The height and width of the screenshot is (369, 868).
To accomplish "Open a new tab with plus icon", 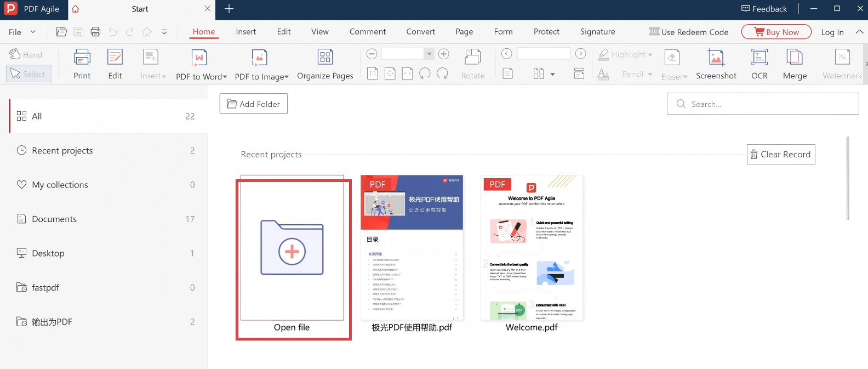I will coord(229,9).
